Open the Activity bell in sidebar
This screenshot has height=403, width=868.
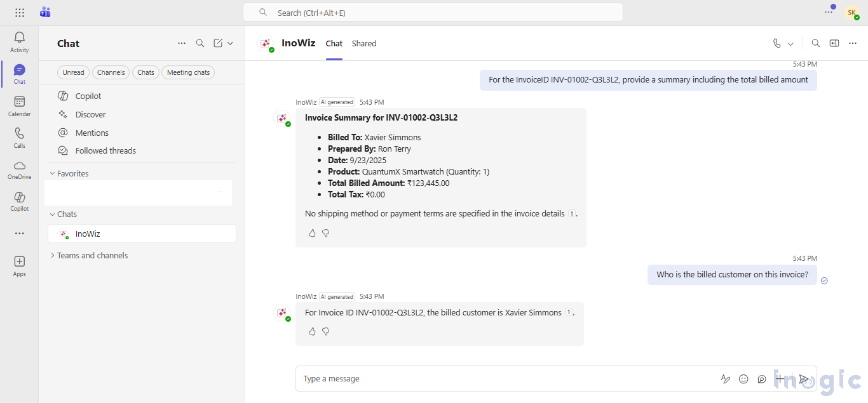coord(20,41)
